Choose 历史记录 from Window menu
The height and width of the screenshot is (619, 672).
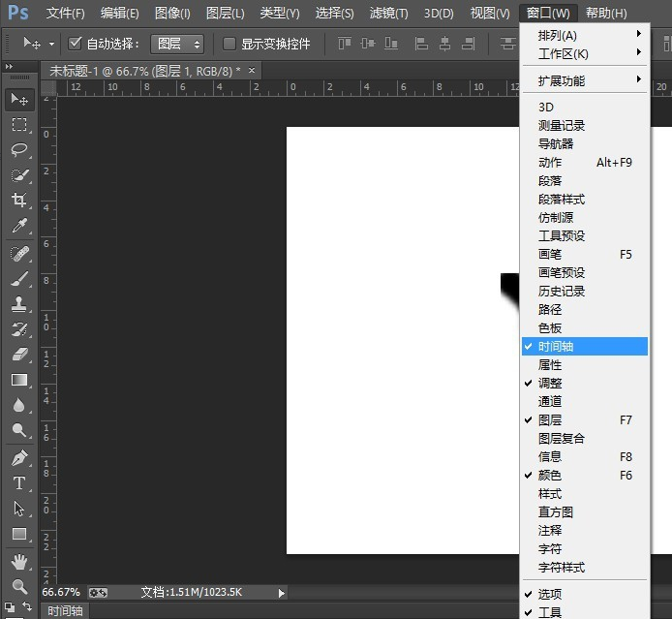562,291
